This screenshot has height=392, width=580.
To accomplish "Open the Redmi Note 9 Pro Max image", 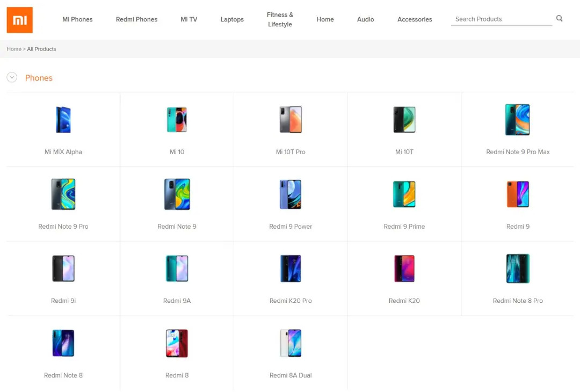I will (x=518, y=119).
